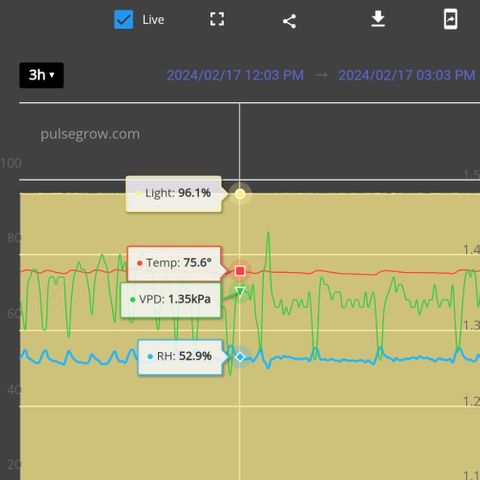Open fullscreen view icon
480x480 pixels.
point(217,19)
